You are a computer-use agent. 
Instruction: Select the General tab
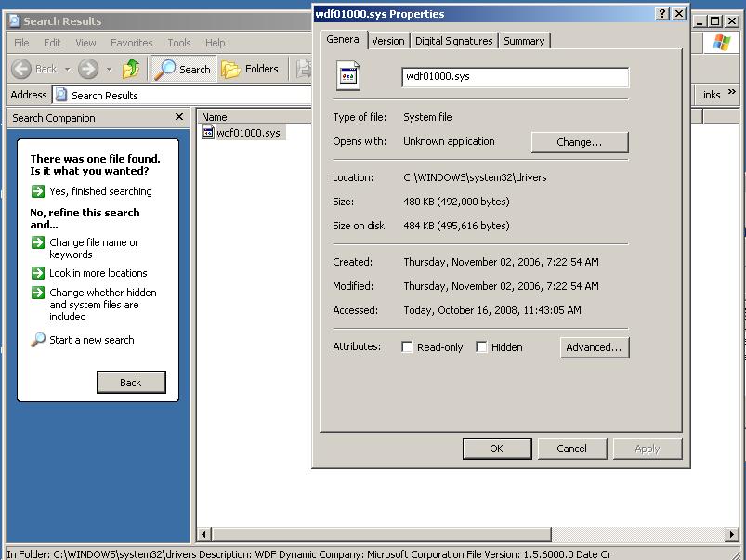344,40
